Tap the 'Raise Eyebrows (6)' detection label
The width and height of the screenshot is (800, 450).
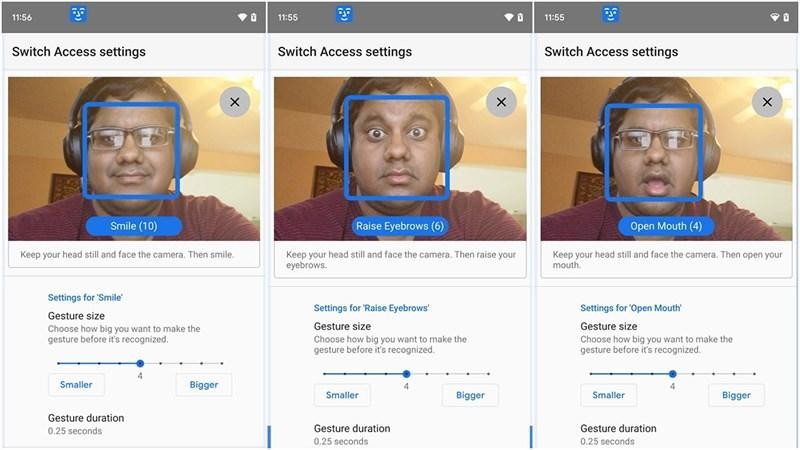[400, 226]
